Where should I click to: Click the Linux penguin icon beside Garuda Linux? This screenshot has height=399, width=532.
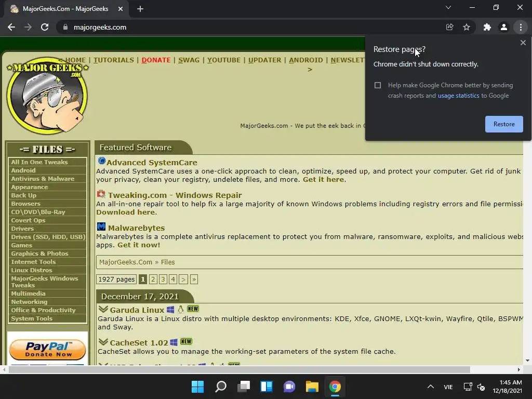pyautogui.click(x=181, y=309)
